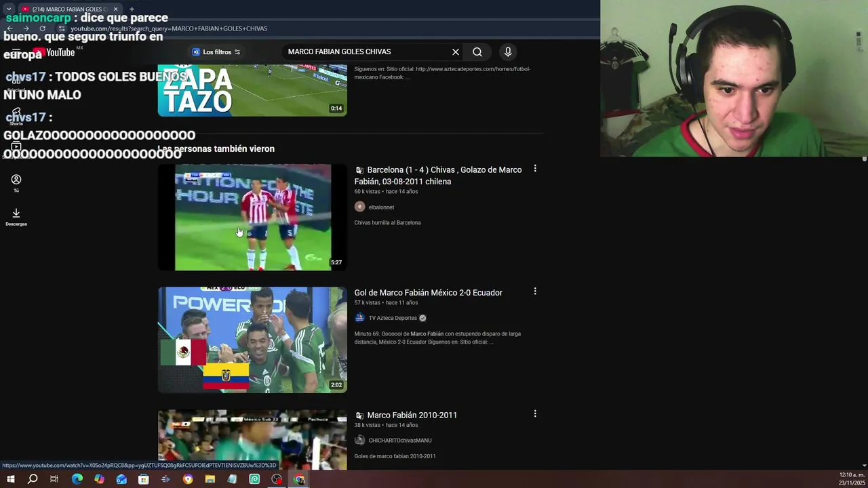Open the new tab plus button

(132, 9)
